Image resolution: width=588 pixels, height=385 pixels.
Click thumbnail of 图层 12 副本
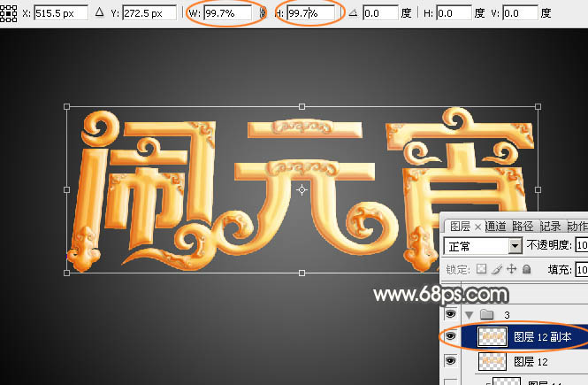[x=492, y=336]
